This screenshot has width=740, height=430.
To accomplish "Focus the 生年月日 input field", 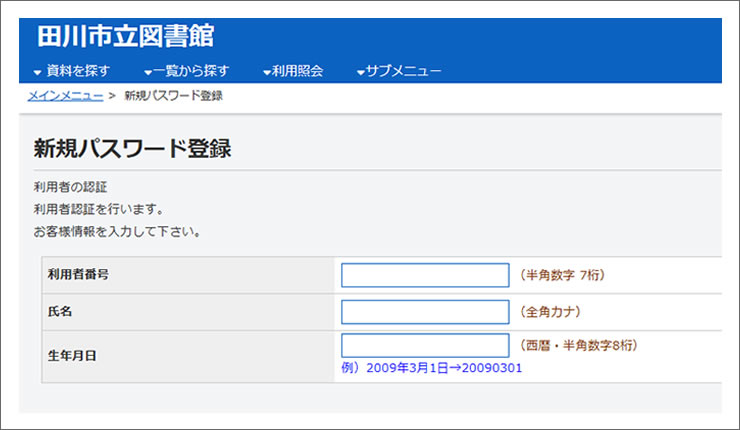I will (x=425, y=346).
